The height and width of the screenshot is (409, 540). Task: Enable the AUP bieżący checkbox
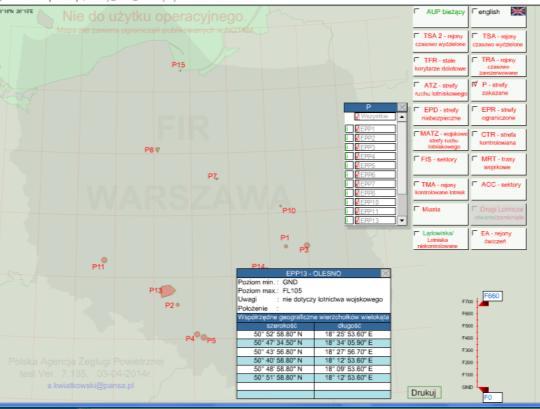(417, 11)
